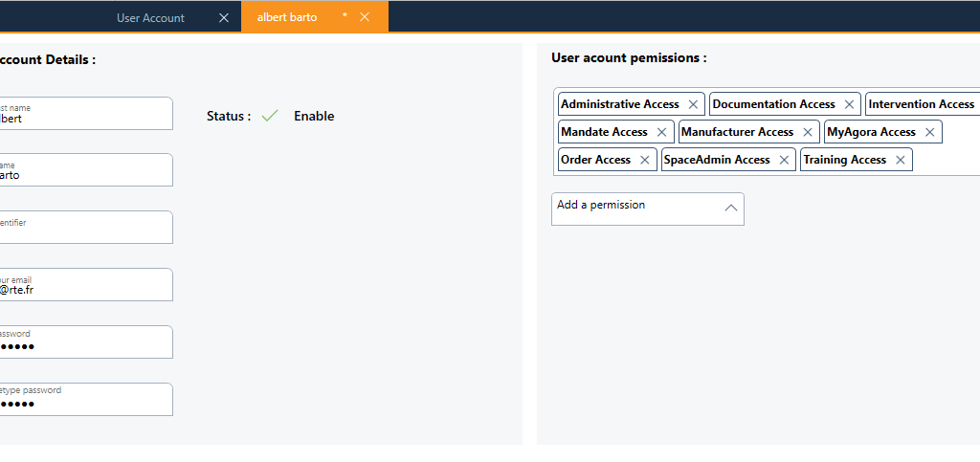Remove the SpaceAdmin Access permission tag
The image size is (980, 462).
784,160
